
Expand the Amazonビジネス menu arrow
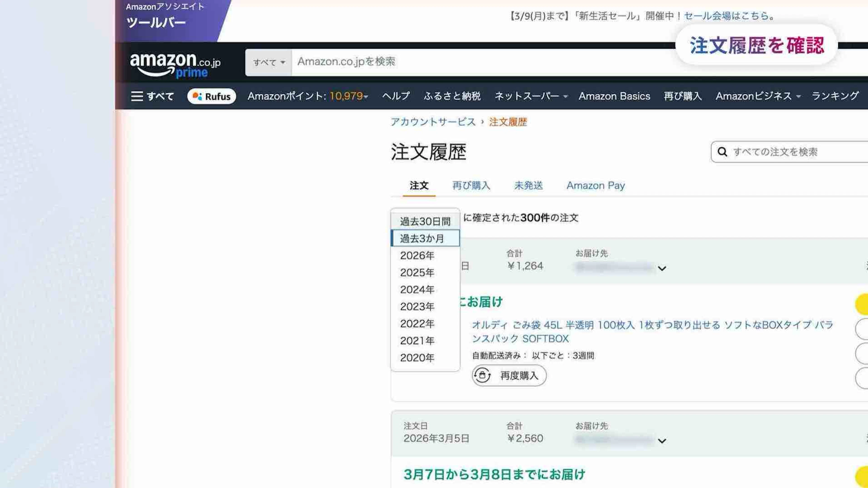[x=798, y=97]
